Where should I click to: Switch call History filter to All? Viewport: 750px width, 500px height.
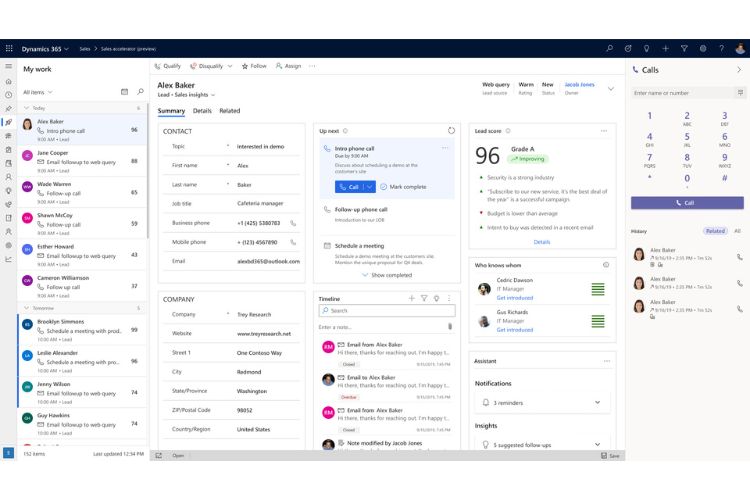coord(737,231)
